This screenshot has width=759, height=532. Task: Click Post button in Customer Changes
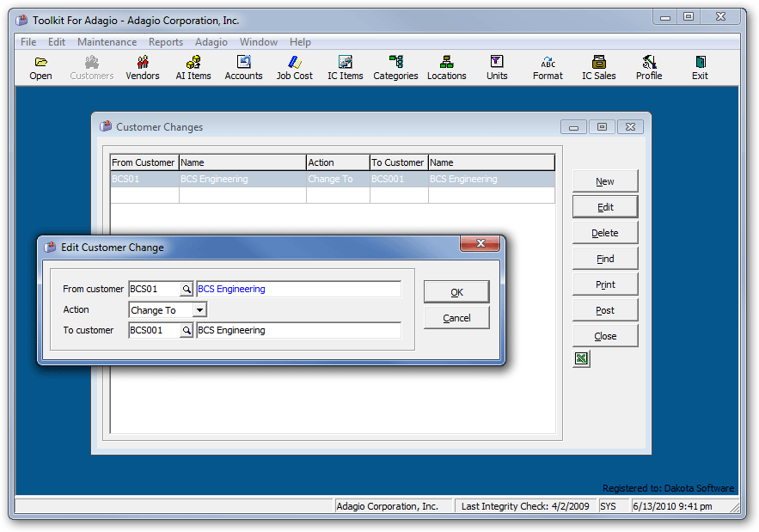(x=605, y=310)
